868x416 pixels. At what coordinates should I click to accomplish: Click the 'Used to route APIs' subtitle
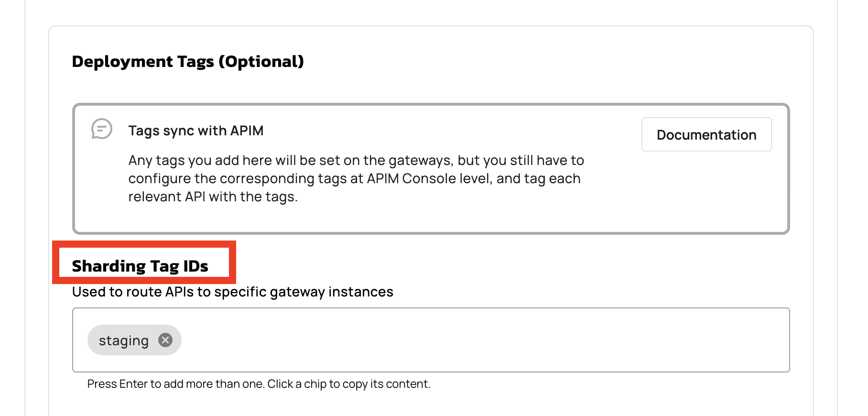coord(232,292)
